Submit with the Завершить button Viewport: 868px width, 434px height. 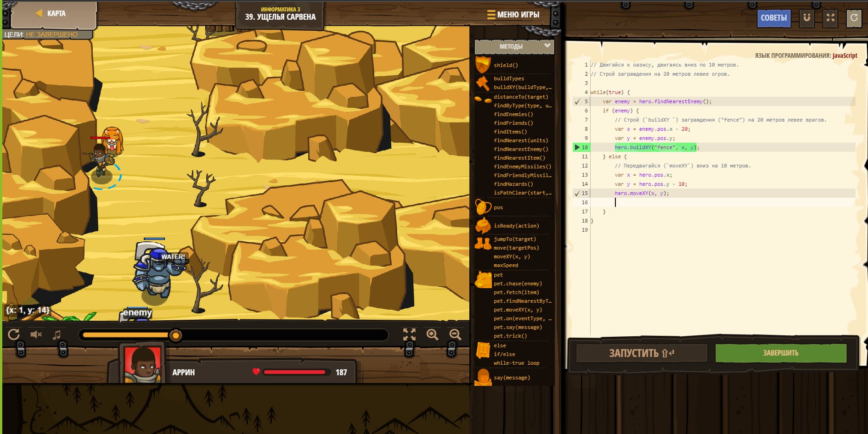(x=781, y=353)
